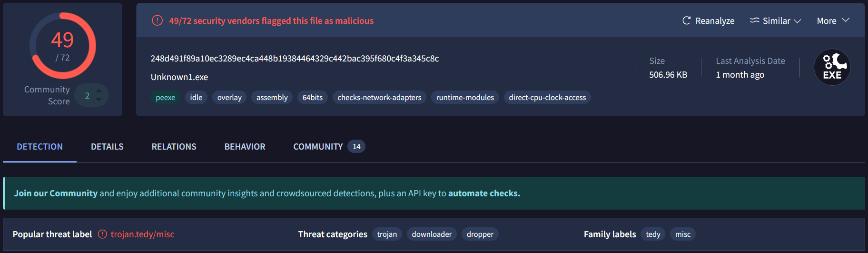Click the 1 month ago analysis date
This screenshot has height=253, width=868.
(x=740, y=75)
